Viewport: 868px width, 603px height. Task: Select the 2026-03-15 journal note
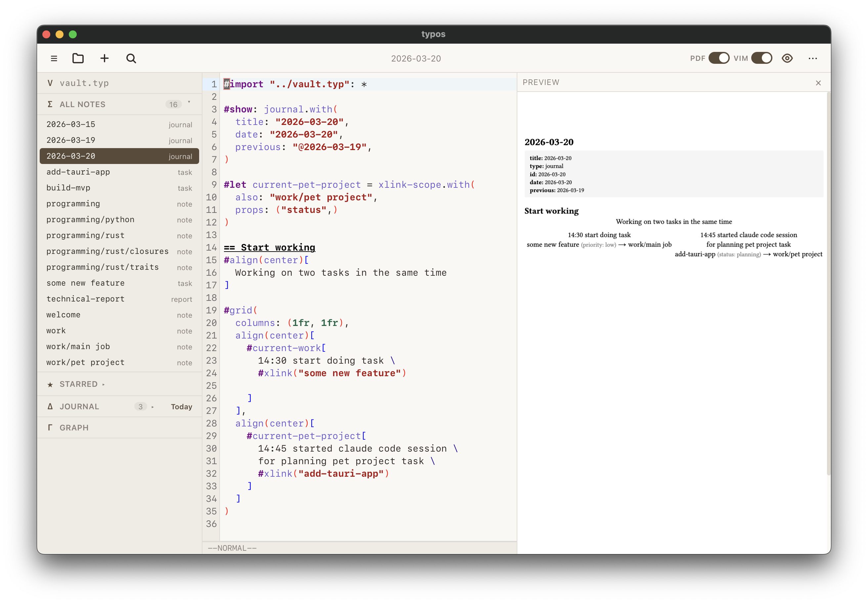click(x=71, y=124)
